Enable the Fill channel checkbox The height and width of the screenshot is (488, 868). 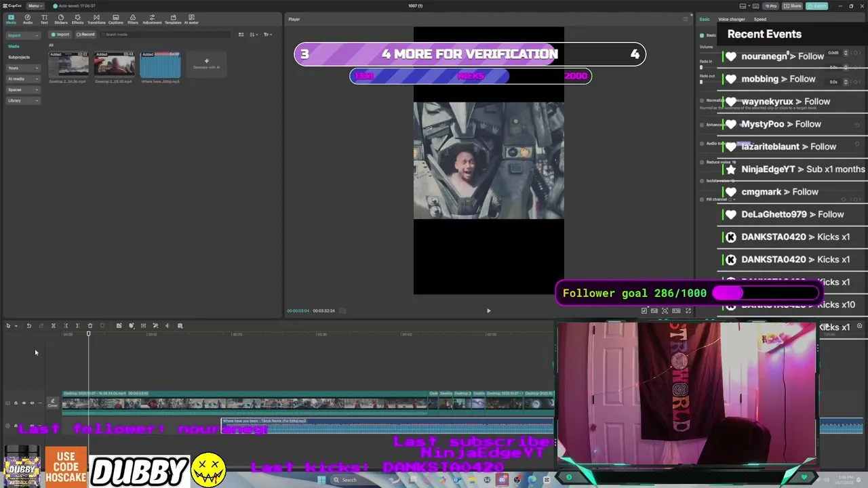(x=702, y=199)
